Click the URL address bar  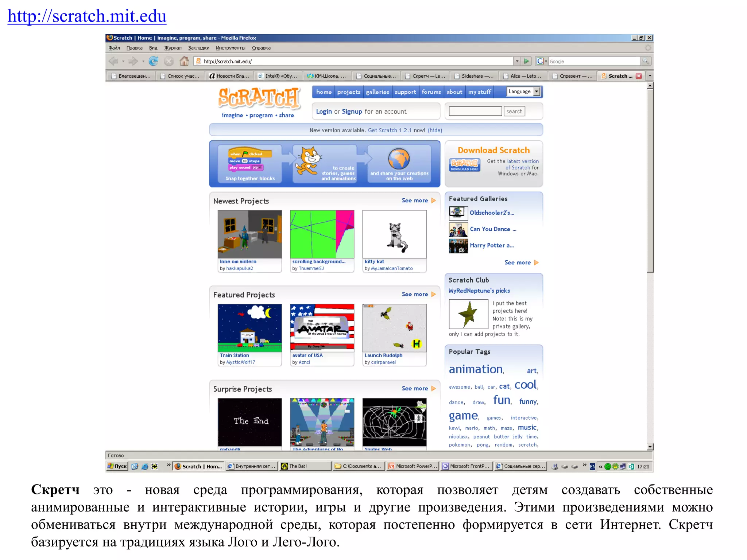pyautogui.click(x=354, y=61)
